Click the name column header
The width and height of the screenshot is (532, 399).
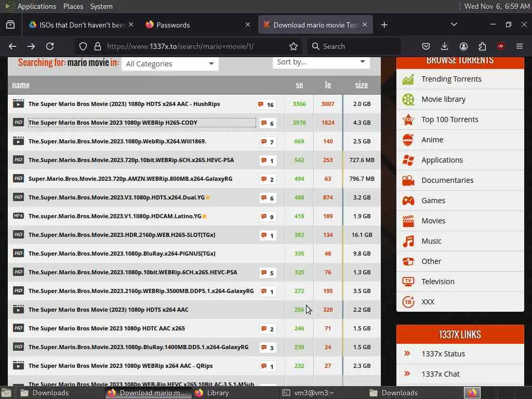click(x=21, y=86)
